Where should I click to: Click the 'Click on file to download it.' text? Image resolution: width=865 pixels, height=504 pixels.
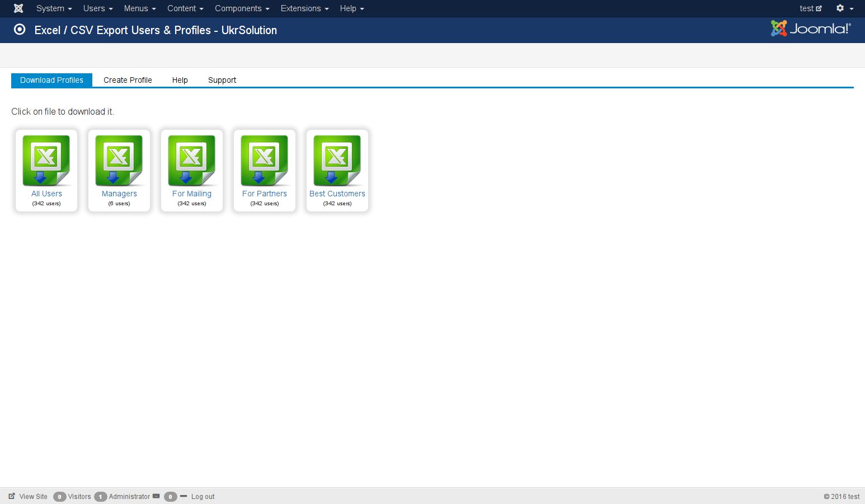click(x=63, y=111)
